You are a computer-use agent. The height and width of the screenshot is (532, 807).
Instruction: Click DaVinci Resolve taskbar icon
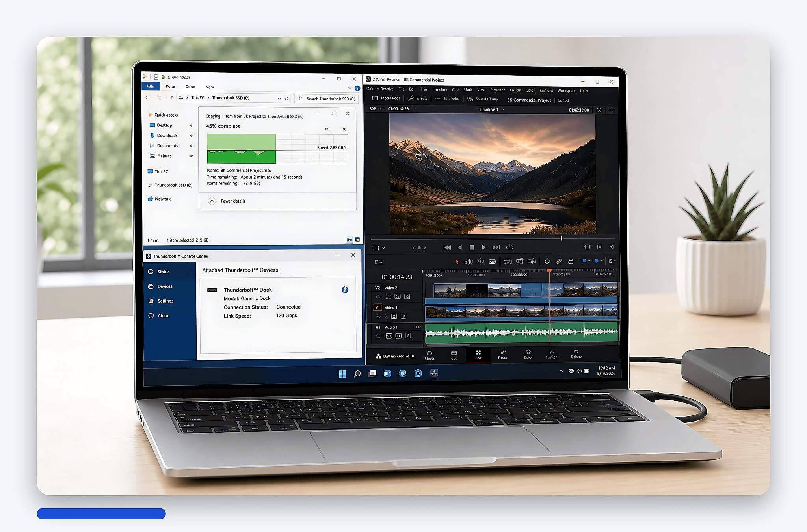click(434, 373)
